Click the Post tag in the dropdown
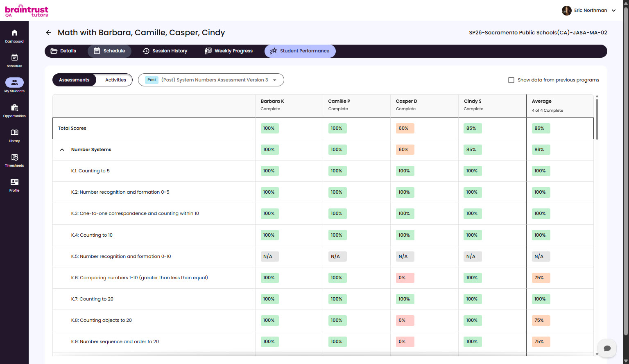Image resolution: width=629 pixels, height=364 pixels. 152,80
